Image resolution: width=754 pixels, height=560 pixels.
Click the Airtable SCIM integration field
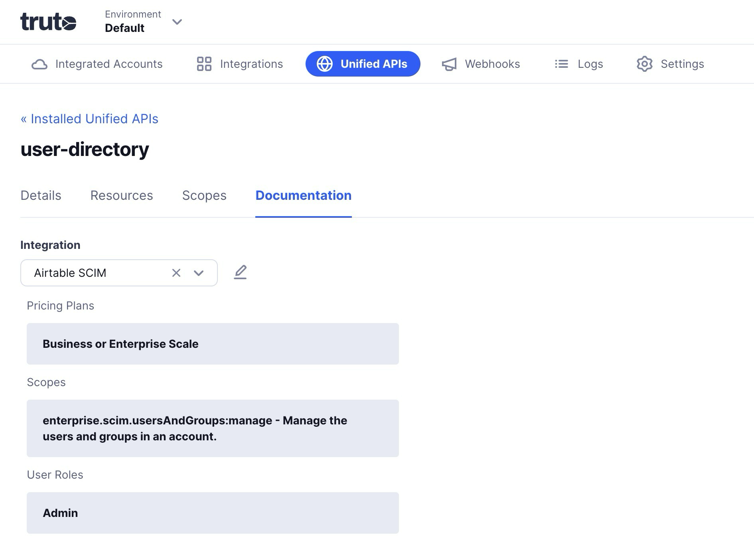pyautogui.click(x=119, y=273)
